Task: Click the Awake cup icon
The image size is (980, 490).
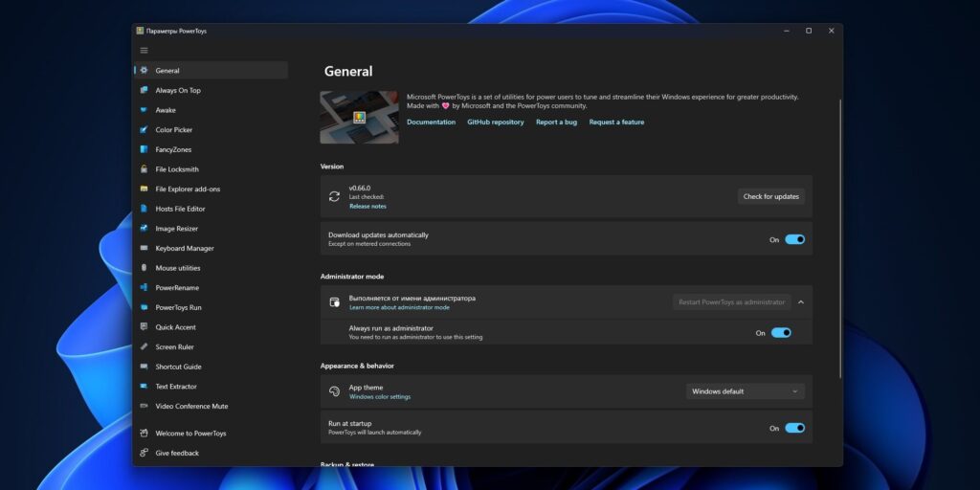Action: click(x=144, y=110)
